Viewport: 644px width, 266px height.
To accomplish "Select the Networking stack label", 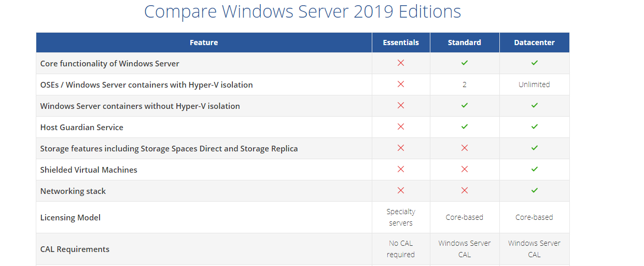I will 73,191.
